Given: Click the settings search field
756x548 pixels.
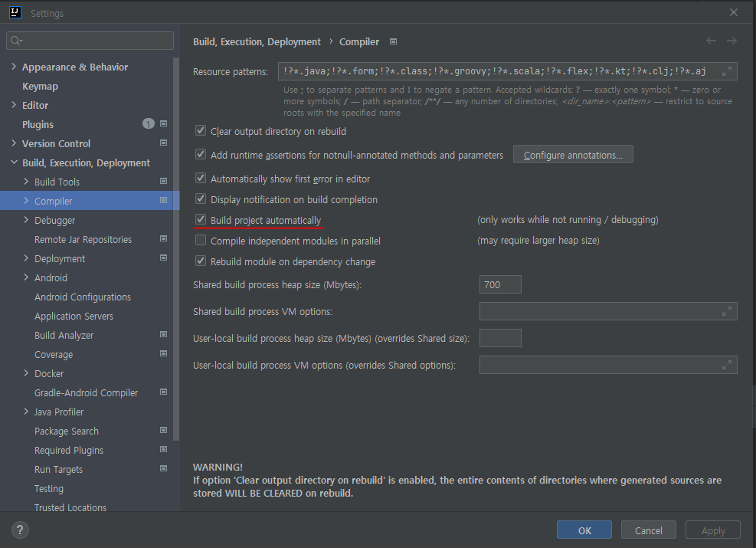Looking at the screenshot, I should point(90,41).
